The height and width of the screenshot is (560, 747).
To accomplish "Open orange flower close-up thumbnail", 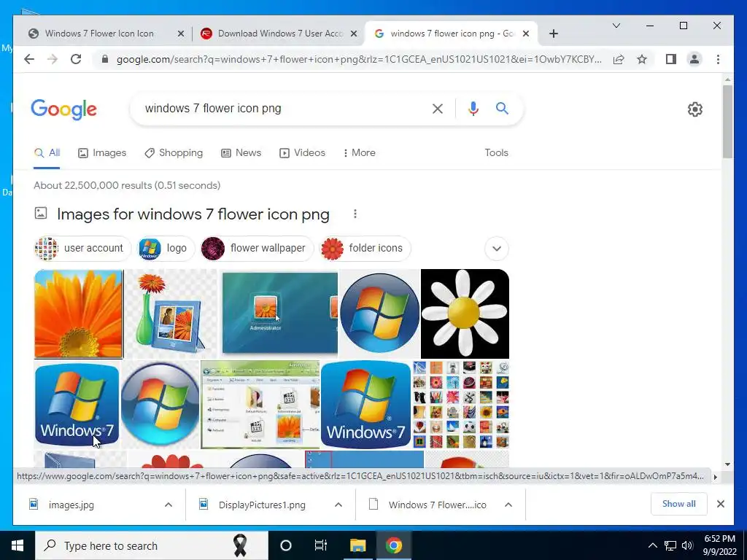I will pyautogui.click(x=79, y=314).
